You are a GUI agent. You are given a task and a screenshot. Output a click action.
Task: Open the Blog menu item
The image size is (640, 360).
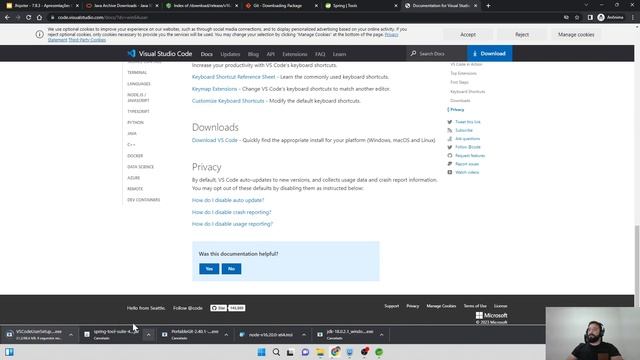(253, 54)
